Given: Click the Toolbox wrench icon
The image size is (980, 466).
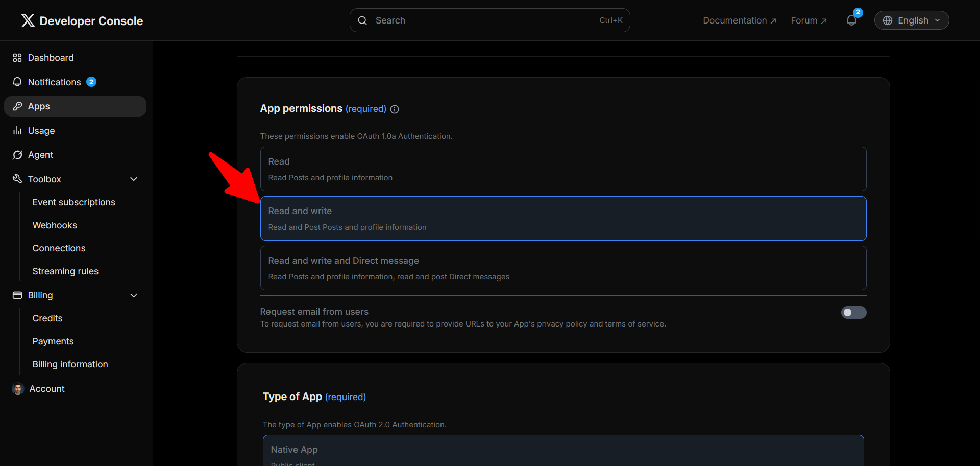Looking at the screenshot, I should click(x=17, y=179).
